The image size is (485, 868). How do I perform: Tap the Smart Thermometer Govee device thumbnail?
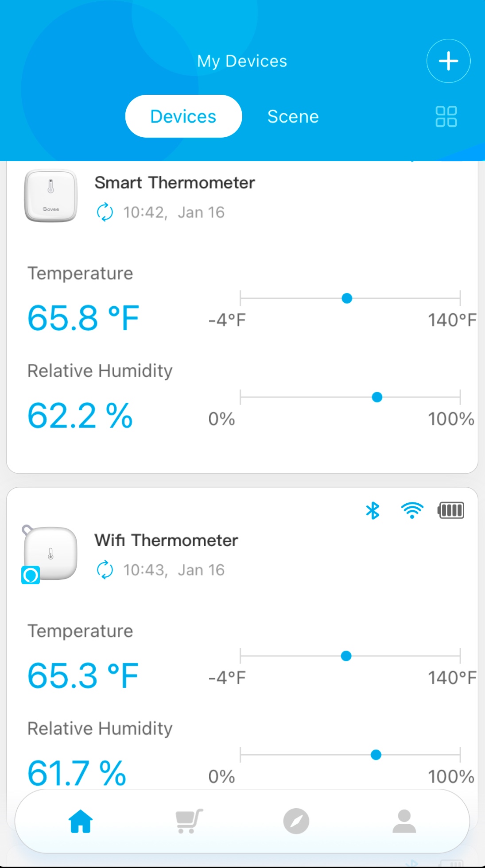[50, 195]
